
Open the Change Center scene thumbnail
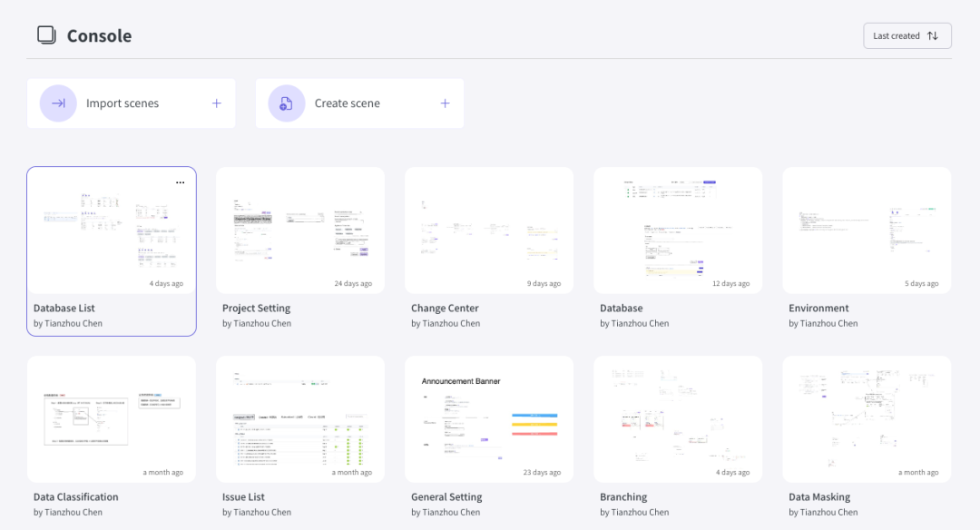(x=489, y=230)
